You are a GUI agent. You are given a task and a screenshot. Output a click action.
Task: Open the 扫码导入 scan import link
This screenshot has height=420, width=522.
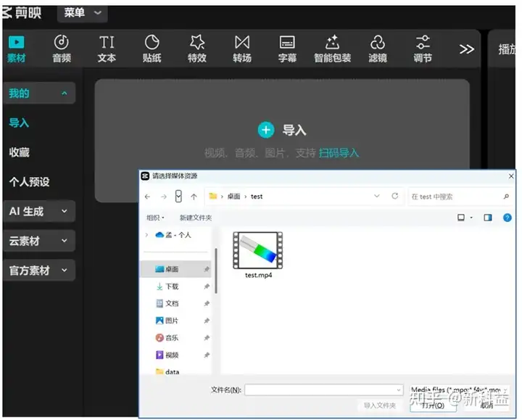coord(339,153)
